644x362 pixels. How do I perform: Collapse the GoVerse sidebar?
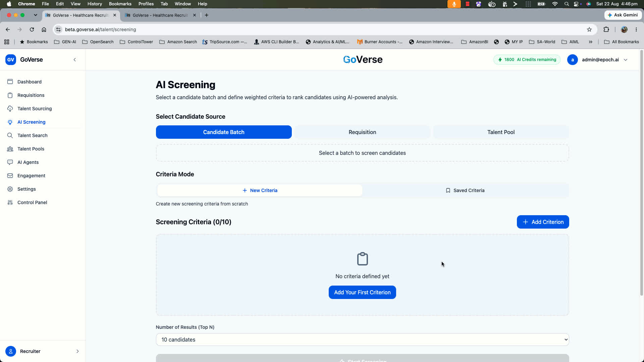[x=75, y=60]
